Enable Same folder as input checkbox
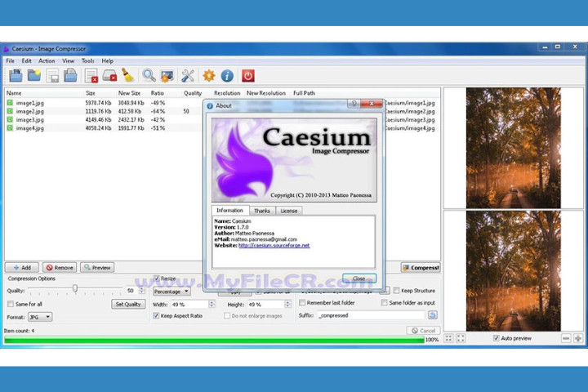 pos(384,302)
